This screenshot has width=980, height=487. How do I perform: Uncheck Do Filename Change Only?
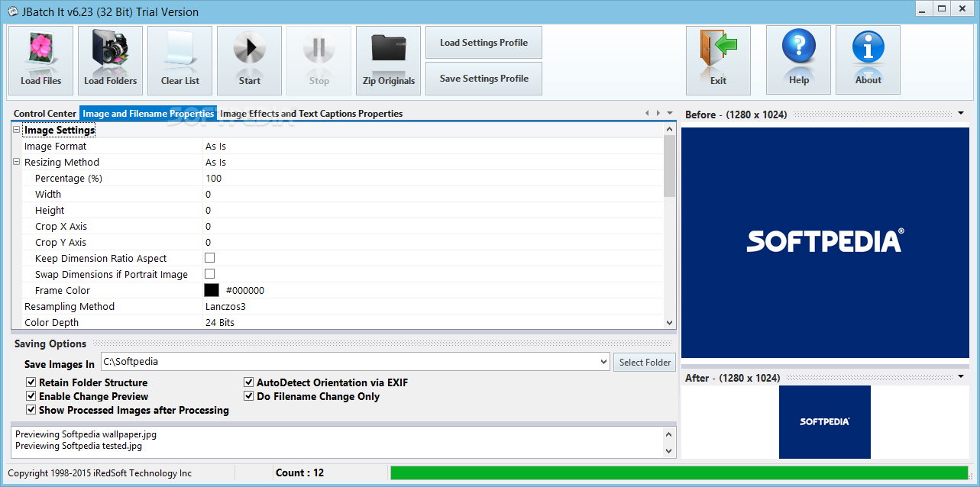coord(249,396)
